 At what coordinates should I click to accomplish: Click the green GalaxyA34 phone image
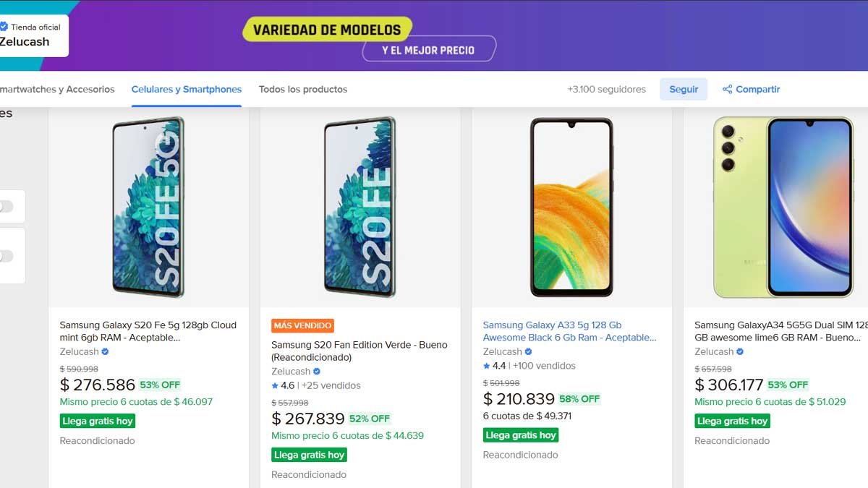point(782,206)
